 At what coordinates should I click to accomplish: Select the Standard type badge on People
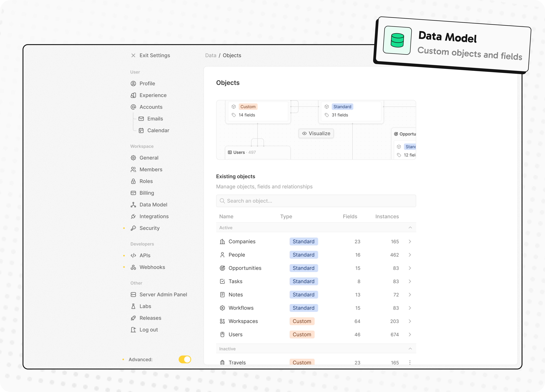303,255
